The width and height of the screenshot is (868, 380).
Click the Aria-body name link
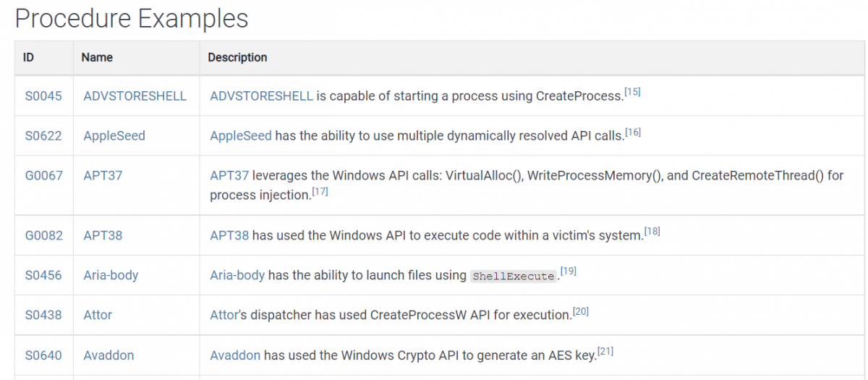pyautogui.click(x=111, y=275)
